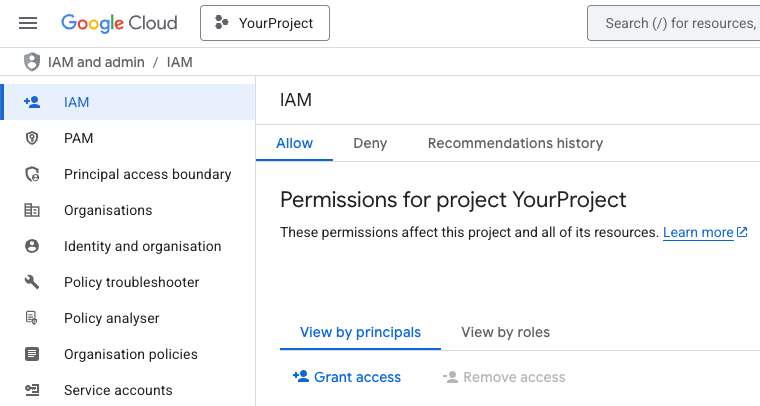
Task: Select IAM in the sidebar
Action: pos(128,102)
